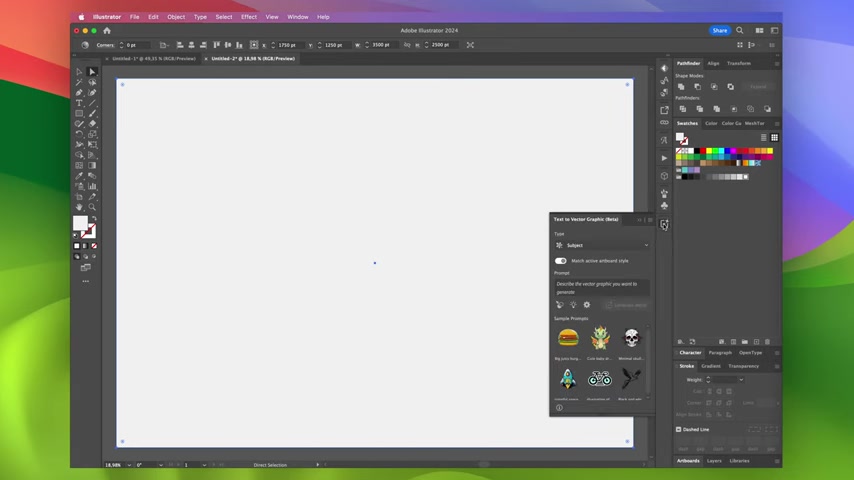Viewport: 854px width, 480px height.
Task: Set None fill mode button in toolbar
Action: (94, 246)
